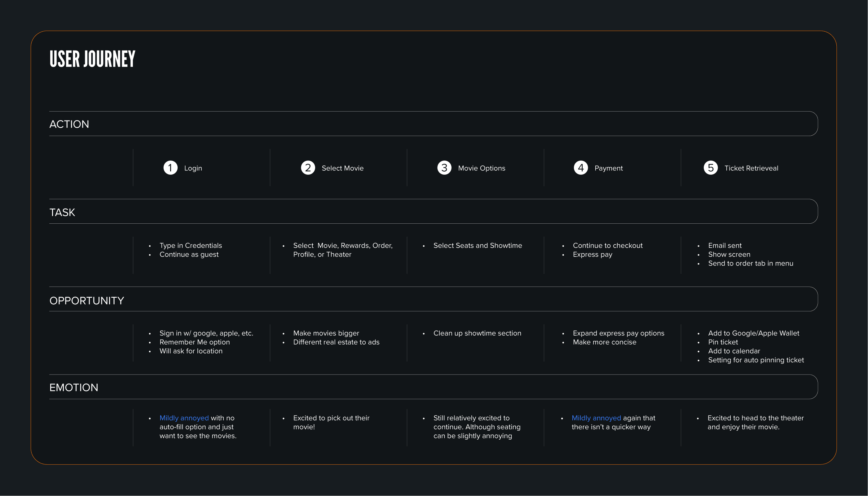Viewport: 868px width, 496px height.
Task: Click the EMOTION section header
Action: [x=73, y=387]
